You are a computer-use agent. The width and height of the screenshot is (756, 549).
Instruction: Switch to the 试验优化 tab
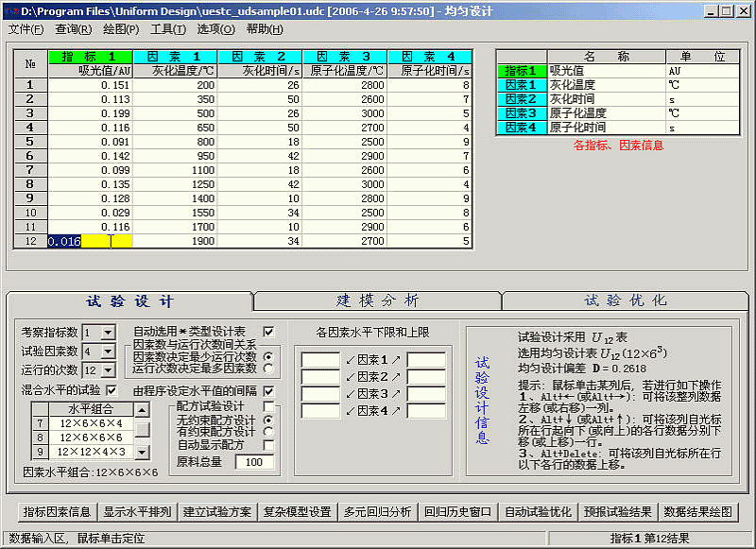coord(625,300)
